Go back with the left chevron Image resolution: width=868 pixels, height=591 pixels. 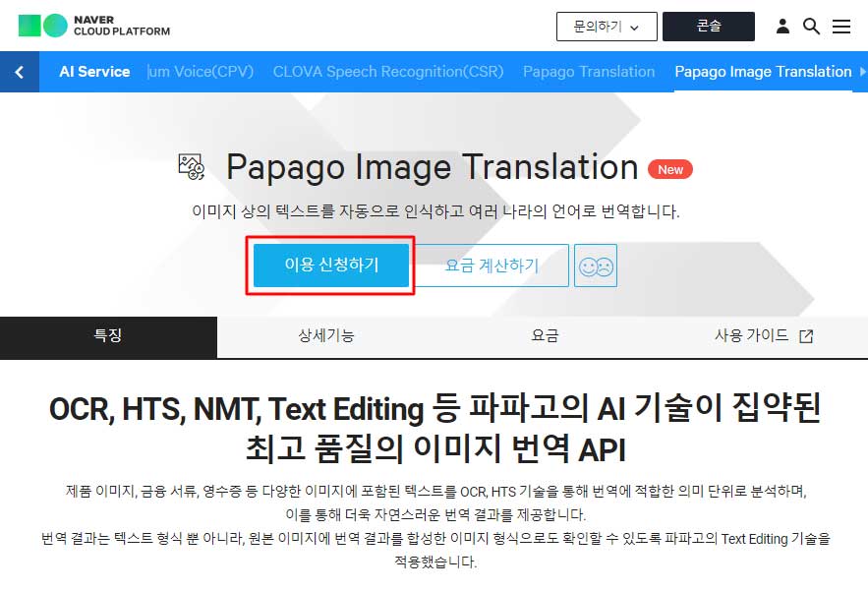[20, 72]
